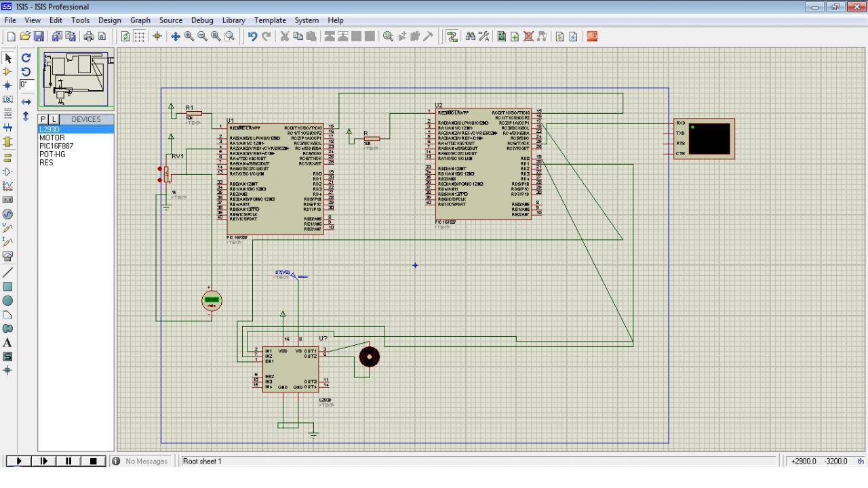Open the Debug menu
Screen dimensions: 868x488
tap(202, 20)
